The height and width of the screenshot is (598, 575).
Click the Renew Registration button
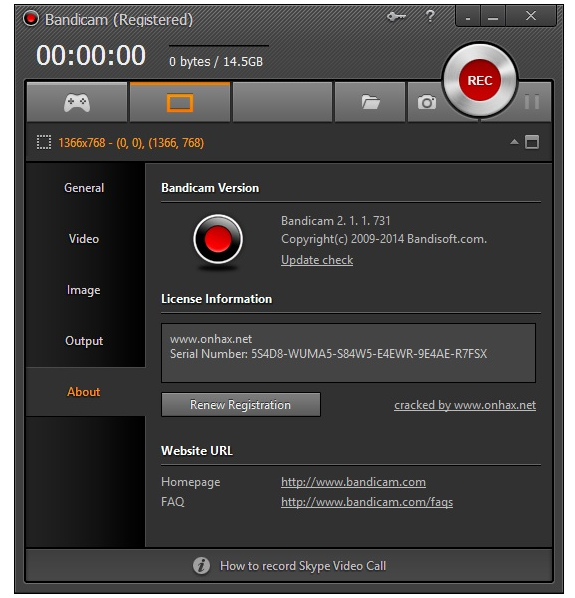tap(241, 405)
